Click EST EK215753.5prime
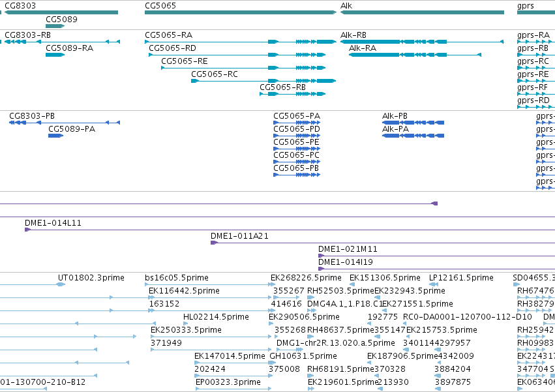This screenshot has height=392, width=555. tap(442, 331)
